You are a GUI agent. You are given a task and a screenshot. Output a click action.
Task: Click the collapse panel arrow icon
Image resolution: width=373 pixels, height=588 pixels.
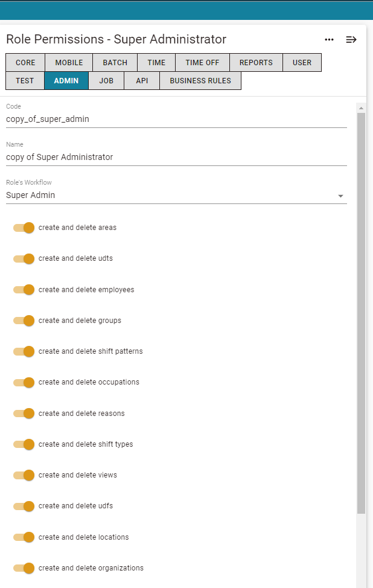[351, 39]
